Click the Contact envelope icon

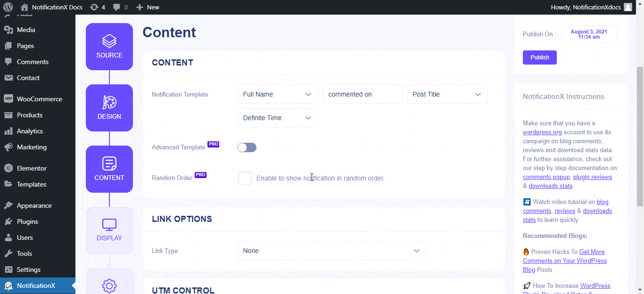coord(8,78)
